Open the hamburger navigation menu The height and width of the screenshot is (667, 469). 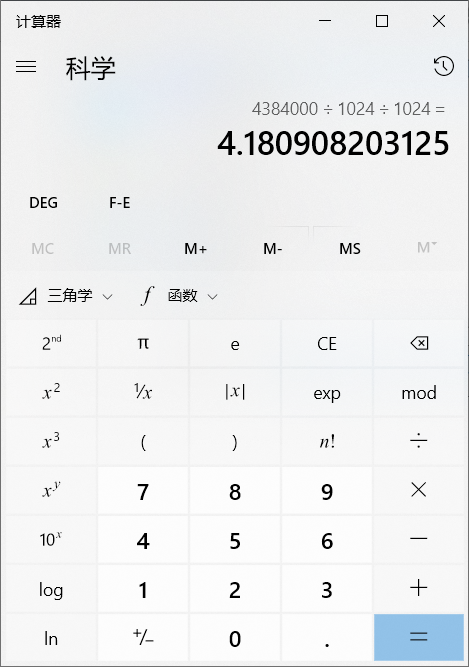pos(26,66)
